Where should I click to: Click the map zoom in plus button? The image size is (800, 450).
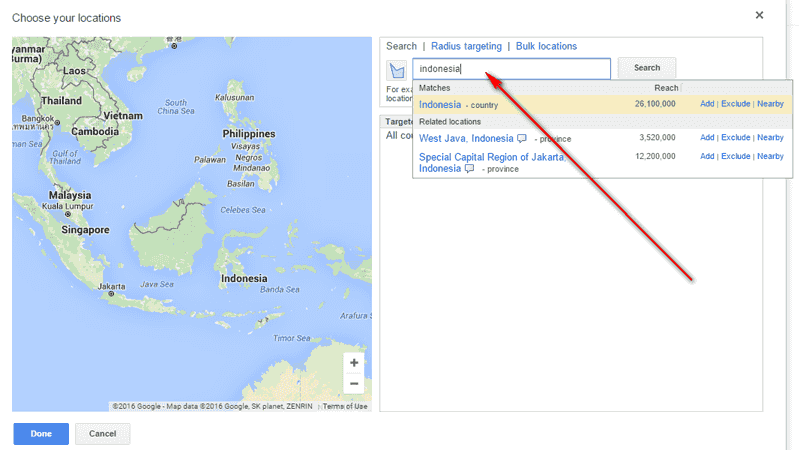pyautogui.click(x=353, y=363)
